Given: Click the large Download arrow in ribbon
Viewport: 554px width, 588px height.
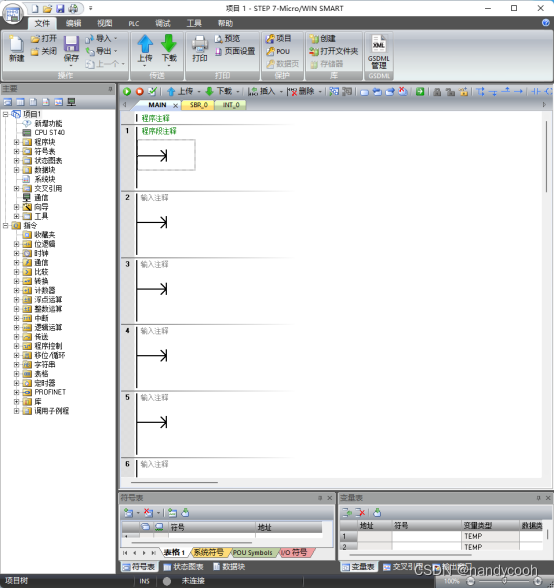Looking at the screenshot, I should tap(169, 48).
